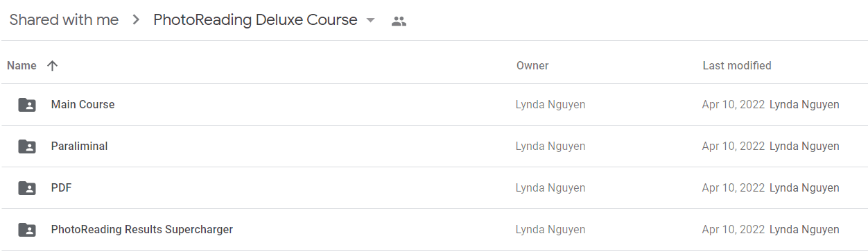
Task: Click the Owner column header
Action: pyautogui.click(x=532, y=66)
